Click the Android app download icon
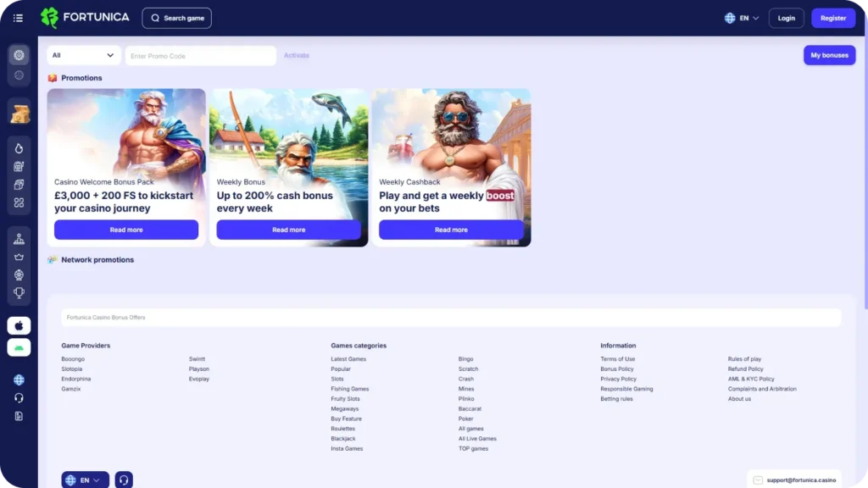 [19, 347]
